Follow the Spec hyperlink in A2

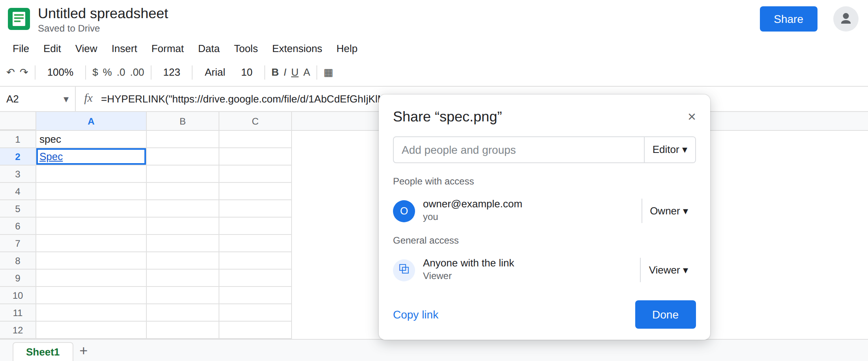[x=51, y=156]
